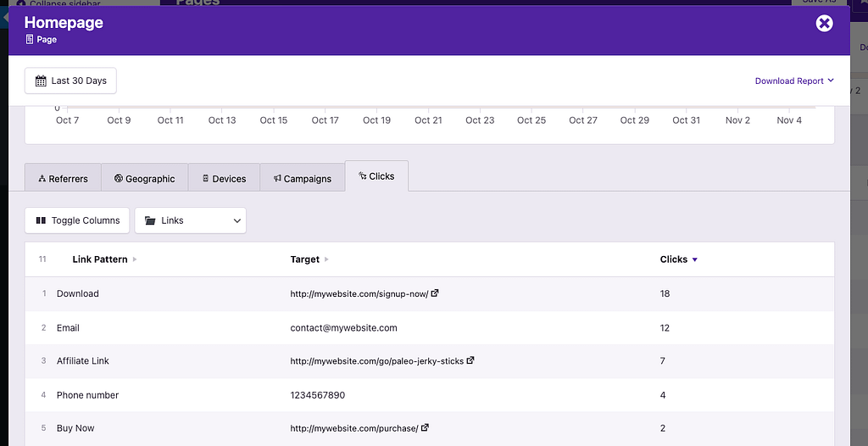Open external link icon for signup-now URL
This screenshot has width=868, height=446.
tap(435, 293)
